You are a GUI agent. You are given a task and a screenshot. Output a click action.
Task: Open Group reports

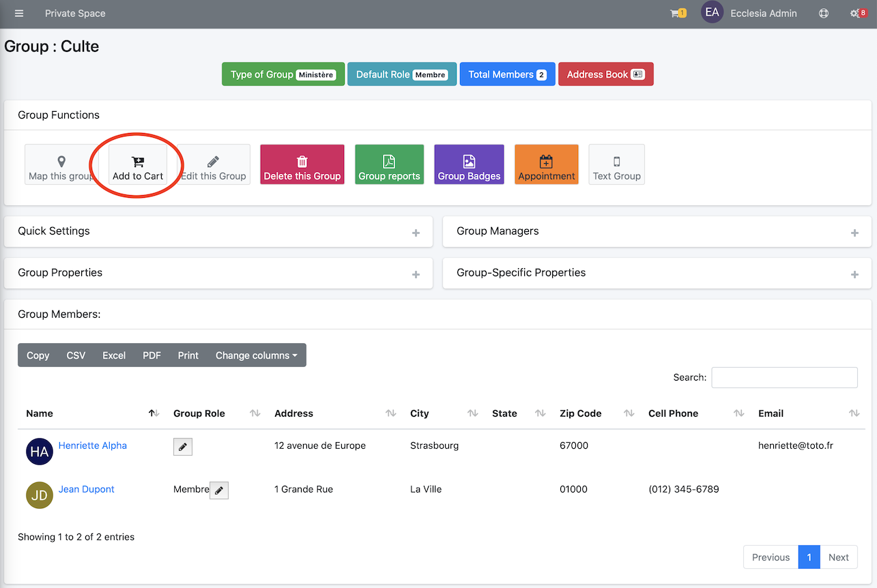(389, 164)
